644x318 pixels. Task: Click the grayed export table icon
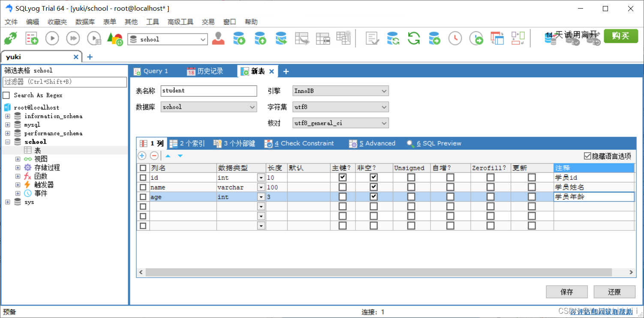[x=302, y=39]
